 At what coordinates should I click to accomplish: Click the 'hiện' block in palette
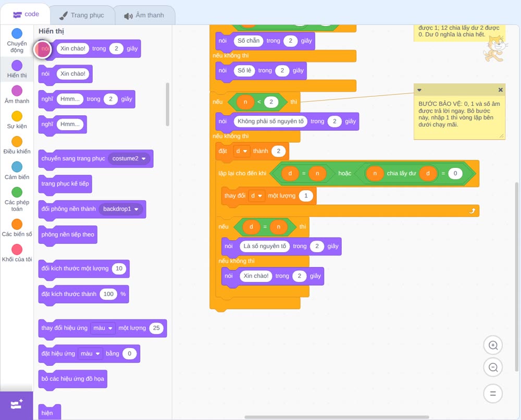[x=49, y=413]
